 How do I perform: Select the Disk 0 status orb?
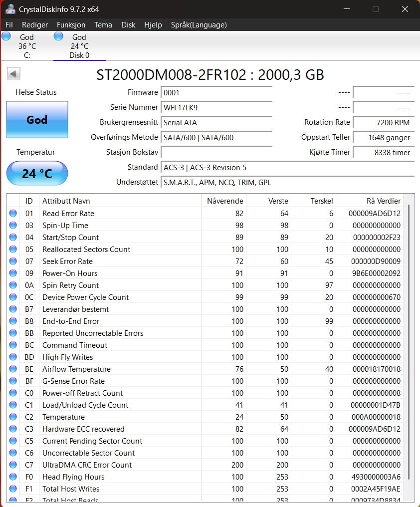pyautogui.click(x=58, y=36)
